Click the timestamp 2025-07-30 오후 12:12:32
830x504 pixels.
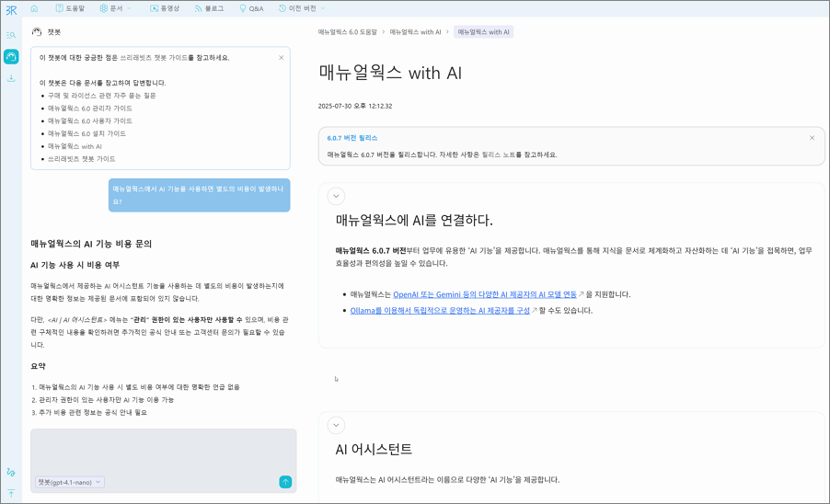click(x=355, y=107)
